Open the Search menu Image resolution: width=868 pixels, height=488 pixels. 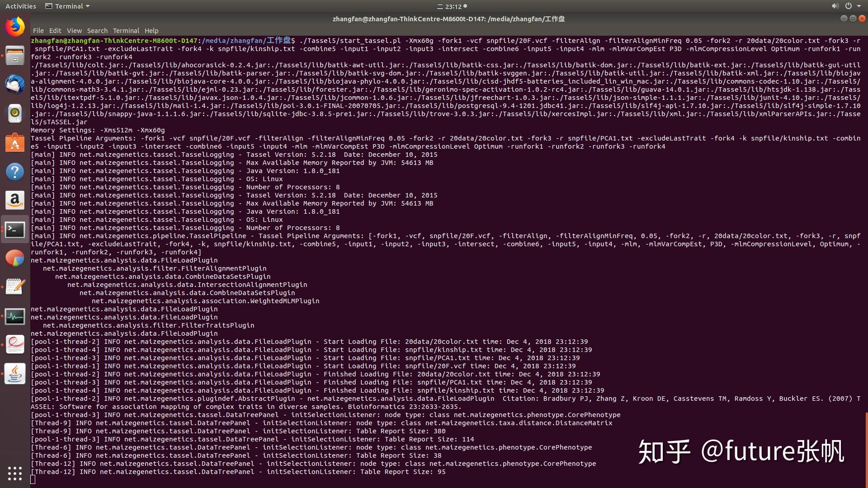coord(97,31)
